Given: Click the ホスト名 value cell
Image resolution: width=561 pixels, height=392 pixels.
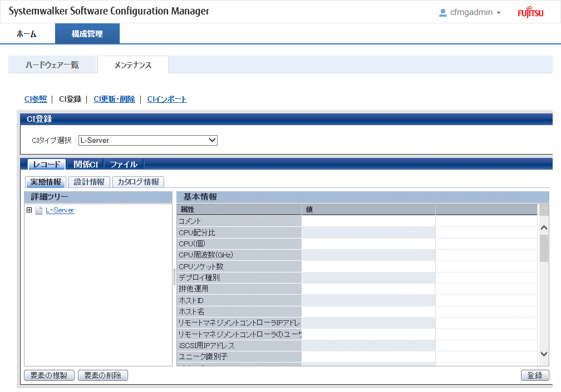Looking at the screenshot, I should click(x=368, y=311).
